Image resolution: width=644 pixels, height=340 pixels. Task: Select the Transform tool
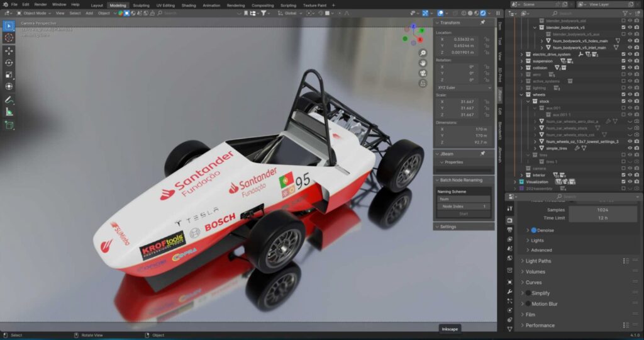coord(9,86)
